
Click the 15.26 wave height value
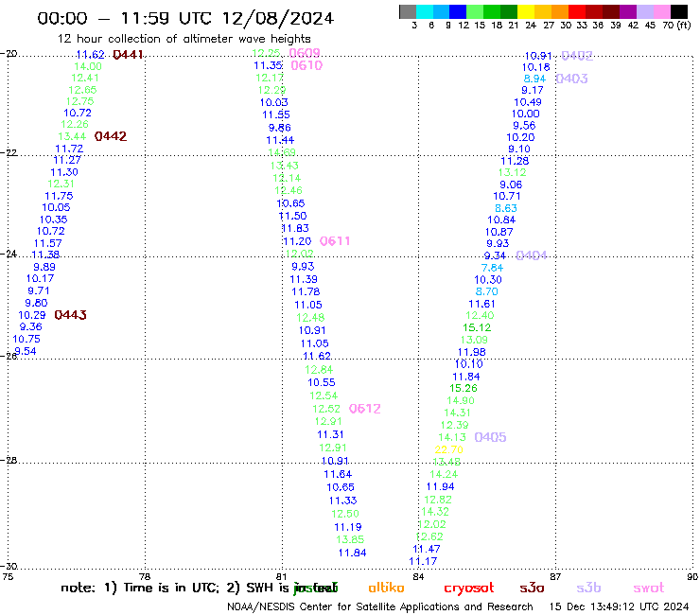(x=464, y=388)
